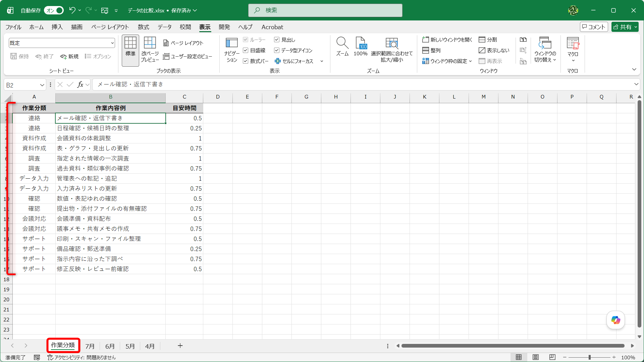Switch to the 7月 sheet tab

90,346
